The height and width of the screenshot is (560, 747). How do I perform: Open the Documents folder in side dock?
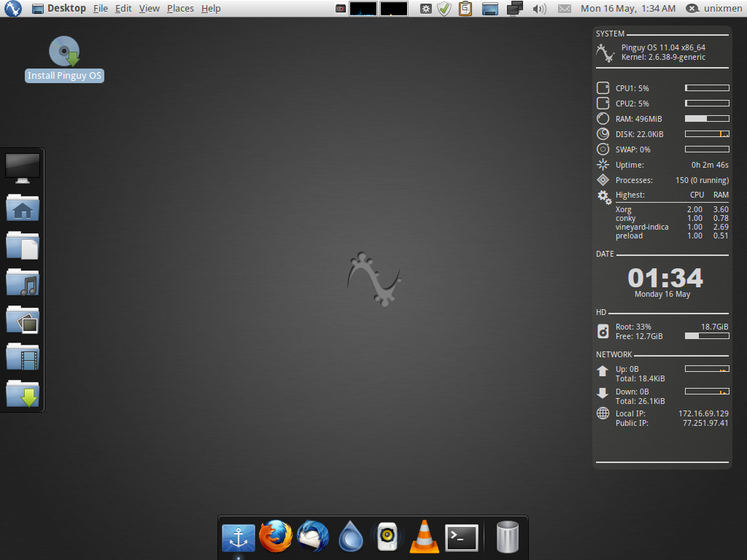[23, 245]
